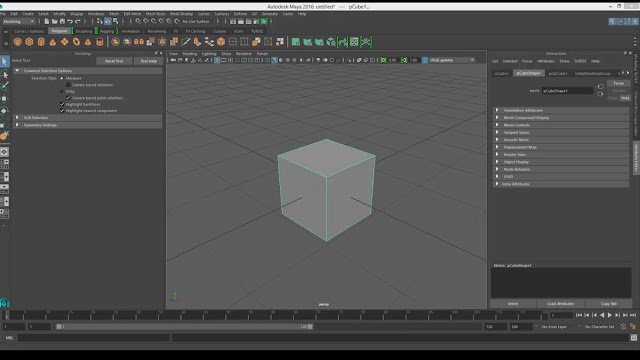640x360 pixels.
Task: Expand the Symmetry Settings section
Action: click(17, 125)
